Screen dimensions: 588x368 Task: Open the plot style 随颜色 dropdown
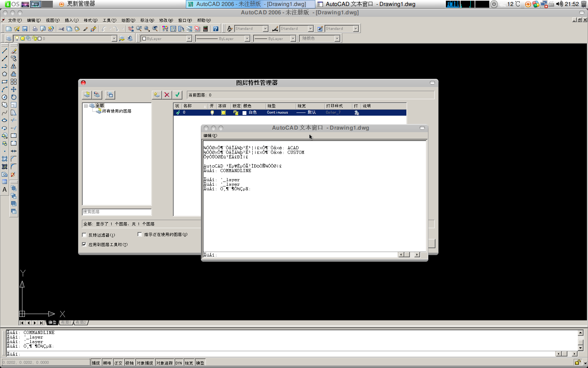[337, 39]
